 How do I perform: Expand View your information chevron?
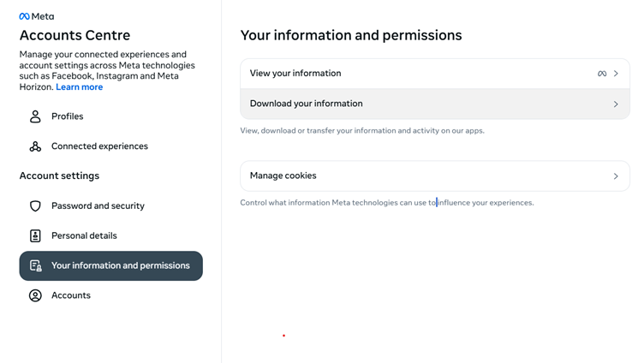point(616,74)
